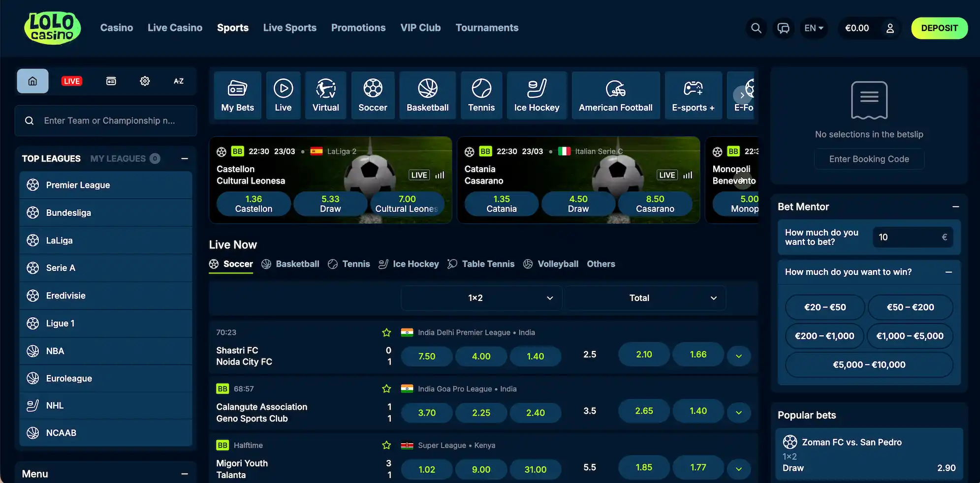
Task: Choose €5,000 – €10,000 win range
Action: (x=869, y=365)
